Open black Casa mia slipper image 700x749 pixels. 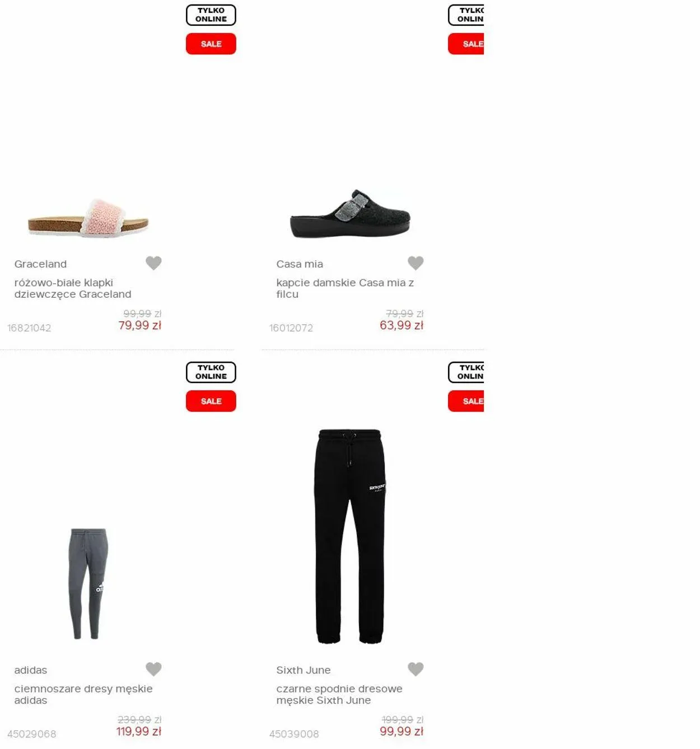tap(351, 214)
